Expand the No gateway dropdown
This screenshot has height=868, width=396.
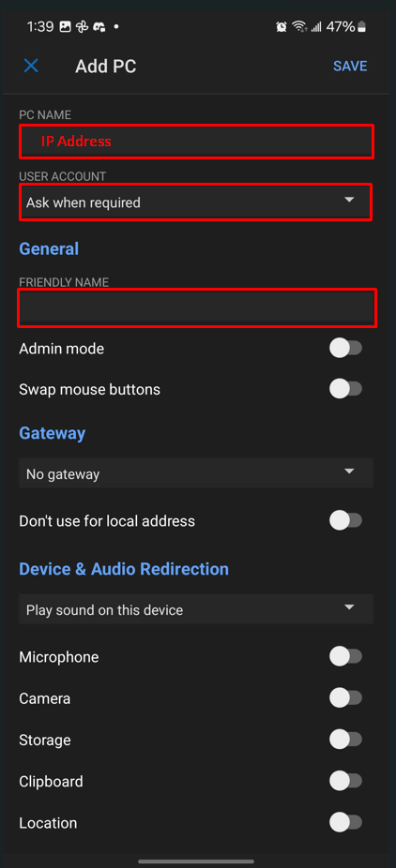click(x=196, y=473)
